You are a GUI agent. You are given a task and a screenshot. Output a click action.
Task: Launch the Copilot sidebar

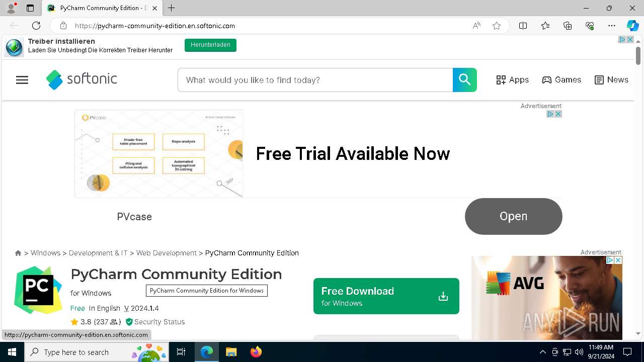pyautogui.click(x=632, y=26)
